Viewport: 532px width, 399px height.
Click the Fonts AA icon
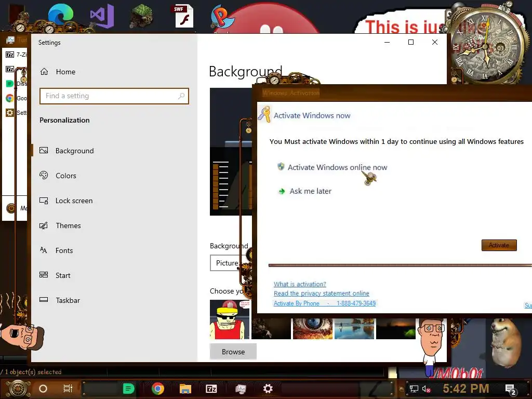click(44, 250)
